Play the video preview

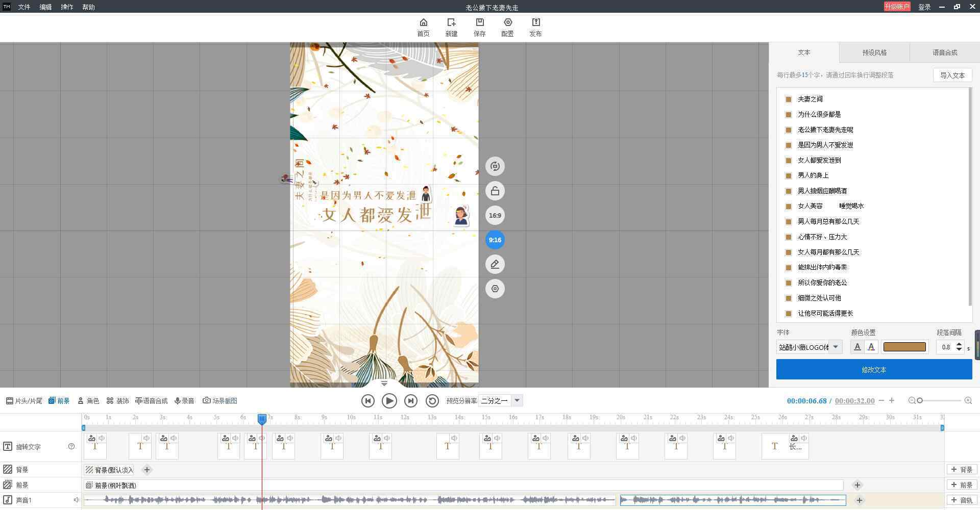(389, 401)
